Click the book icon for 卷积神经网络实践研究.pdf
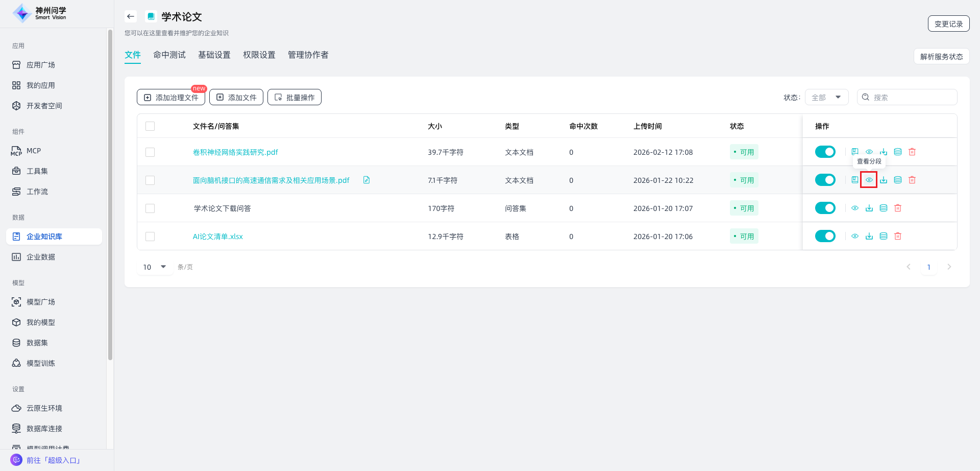980x471 pixels. point(854,152)
